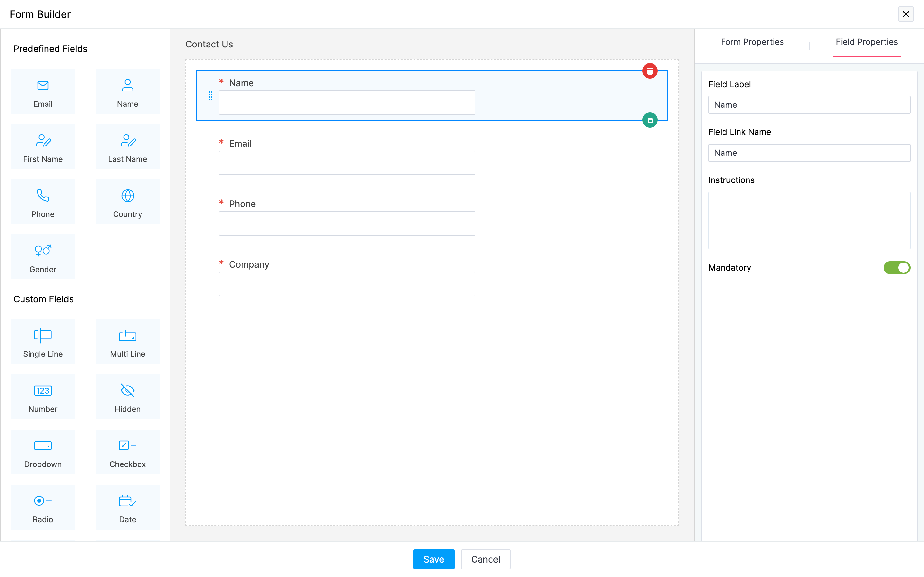Click into the Instructions text area
The width and height of the screenshot is (924, 577).
[x=809, y=221]
